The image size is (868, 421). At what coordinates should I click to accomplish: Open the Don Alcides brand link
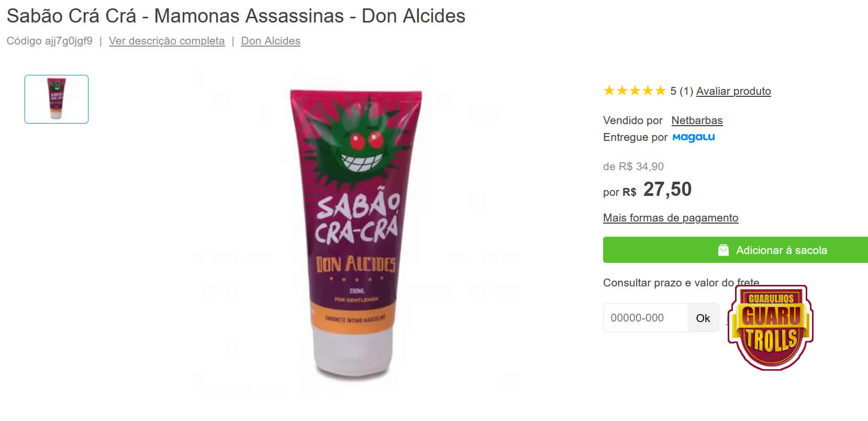tap(271, 41)
